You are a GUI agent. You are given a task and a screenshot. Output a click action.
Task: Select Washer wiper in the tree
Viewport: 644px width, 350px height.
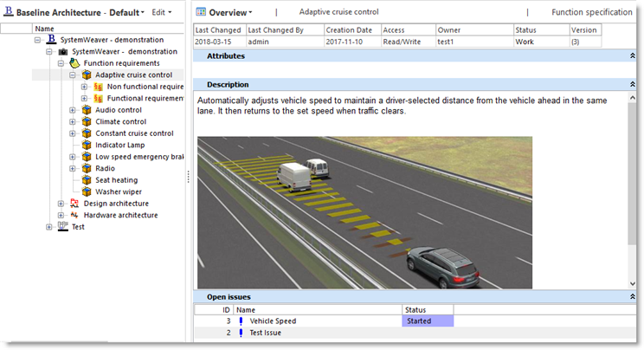(x=119, y=191)
